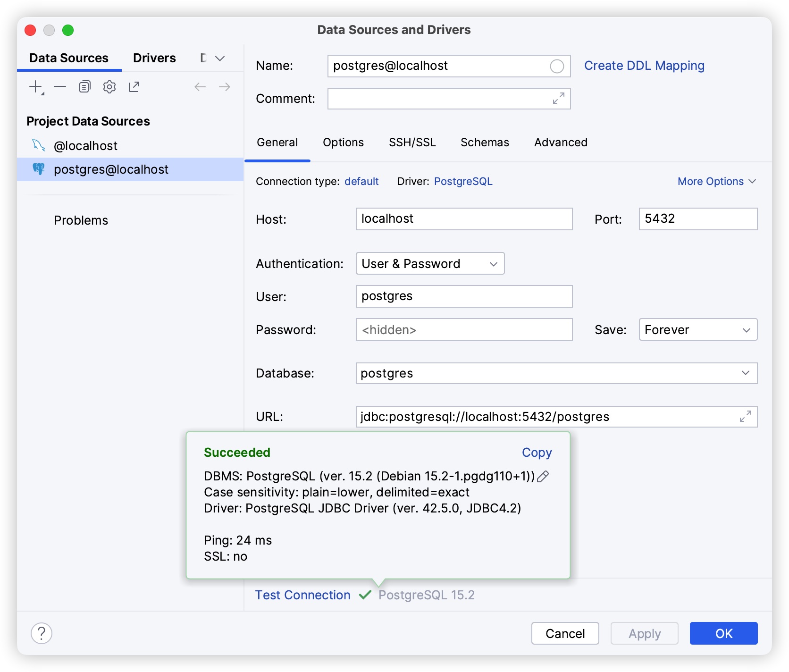Click the green connection success checkmark
The height and width of the screenshot is (672, 789).
365,595
